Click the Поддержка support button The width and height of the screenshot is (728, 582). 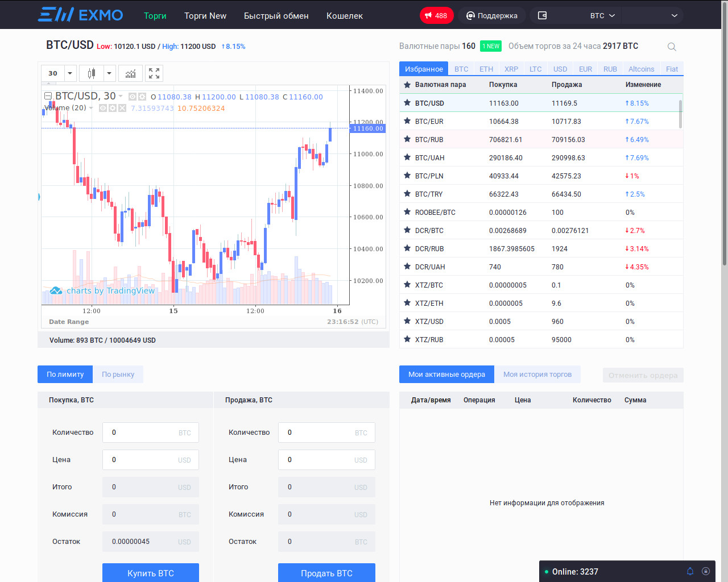492,15
